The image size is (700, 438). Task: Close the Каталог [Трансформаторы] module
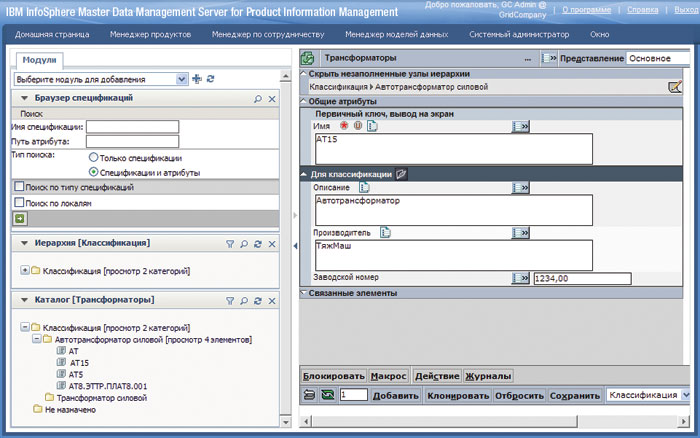coord(272,301)
